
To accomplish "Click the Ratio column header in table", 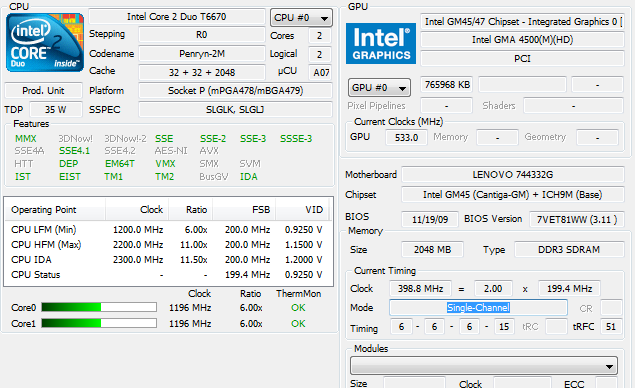I will coord(191,210).
